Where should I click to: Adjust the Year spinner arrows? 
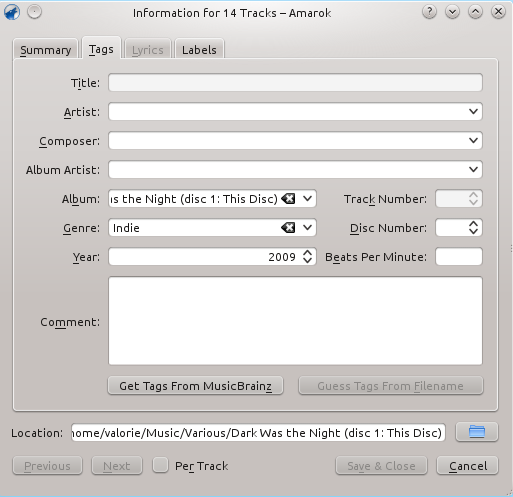307,257
